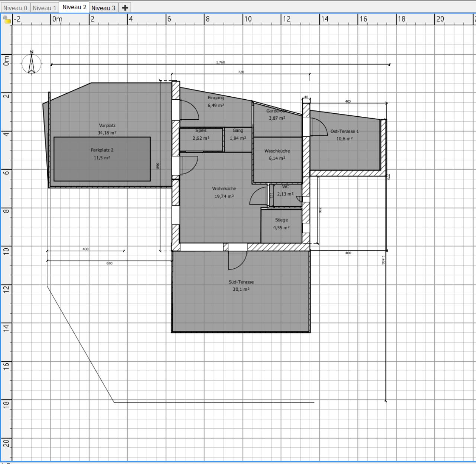This screenshot has height=464, width=476.
Task: Select the door between Wohnküche and WC
Action: pos(259,195)
